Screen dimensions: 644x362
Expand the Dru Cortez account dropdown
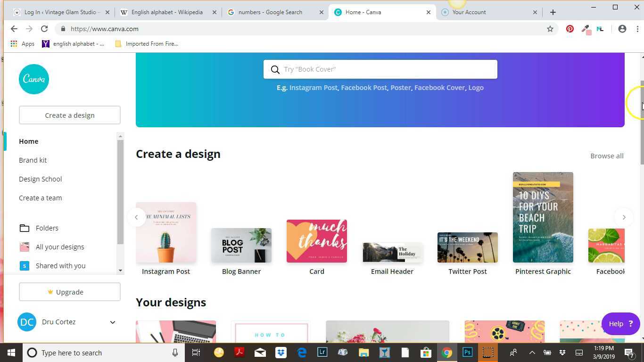[x=113, y=322]
